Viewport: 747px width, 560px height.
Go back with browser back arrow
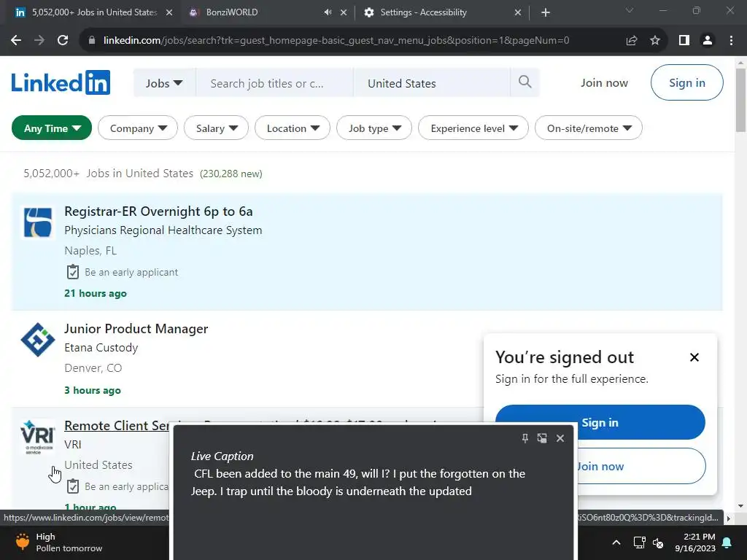16,41
